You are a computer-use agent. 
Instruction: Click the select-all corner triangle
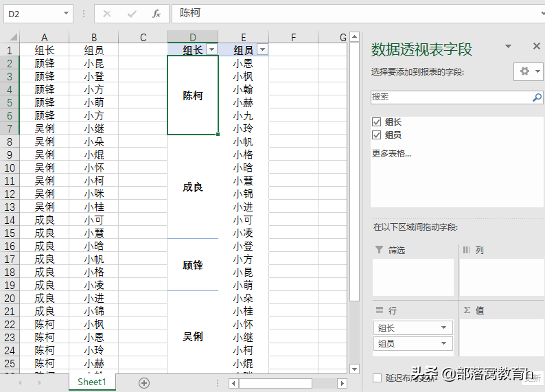[13, 37]
